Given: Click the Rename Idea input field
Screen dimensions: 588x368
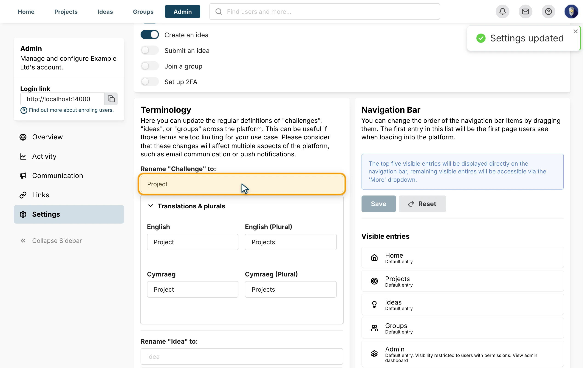Looking at the screenshot, I should (x=242, y=356).
